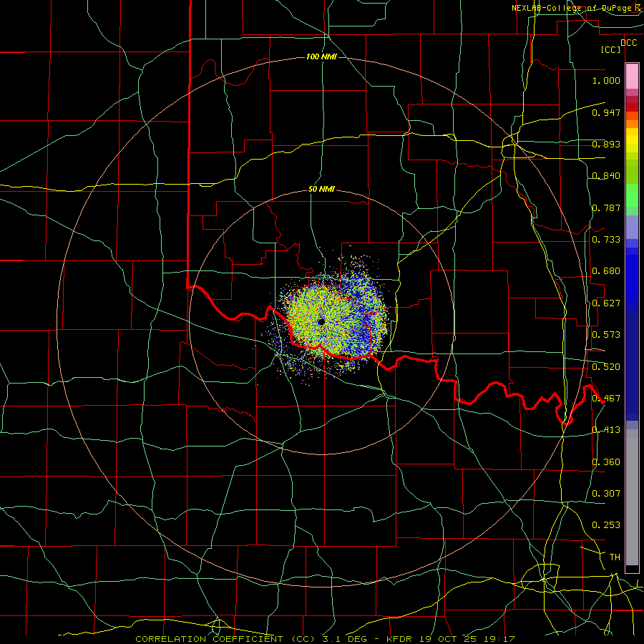
Task: Click the "[CC]" units label
Action: pos(611,49)
